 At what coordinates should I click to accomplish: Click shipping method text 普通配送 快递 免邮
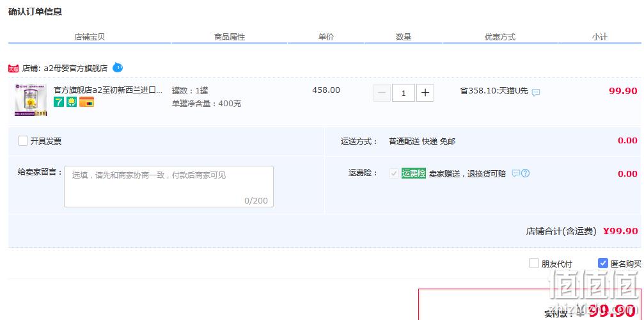coord(422,141)
